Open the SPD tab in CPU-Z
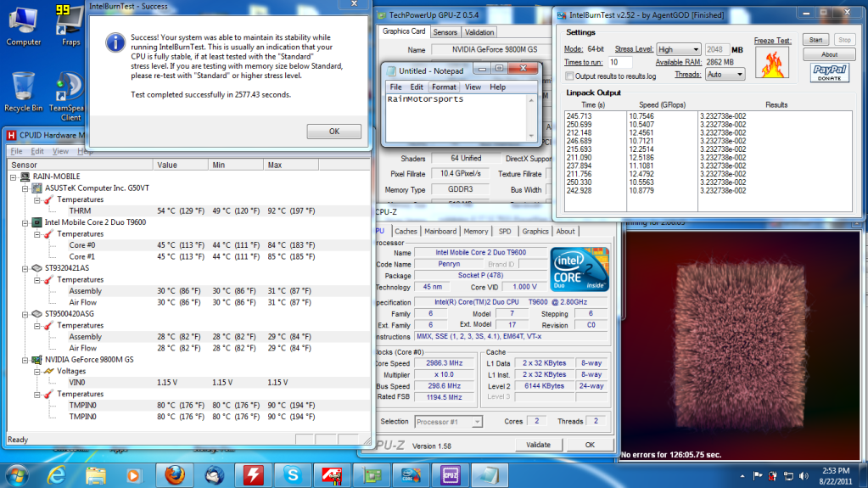Viewport: 868px width, 488px height. click(505, 232)
